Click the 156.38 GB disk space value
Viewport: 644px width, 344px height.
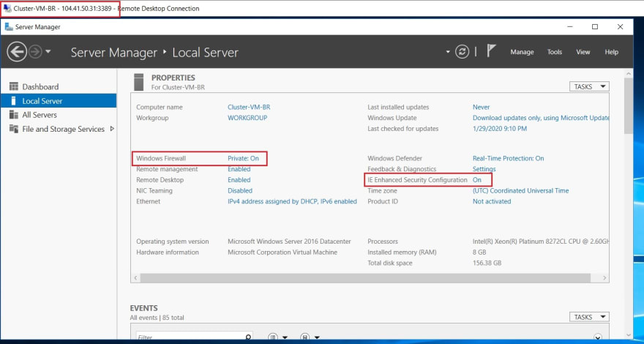pos(487,263)
